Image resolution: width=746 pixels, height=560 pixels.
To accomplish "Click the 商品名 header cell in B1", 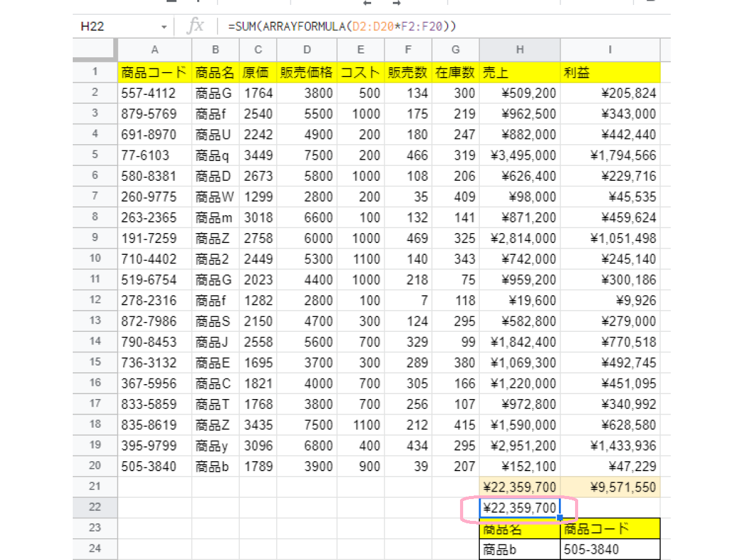I will tap(216, 72).
